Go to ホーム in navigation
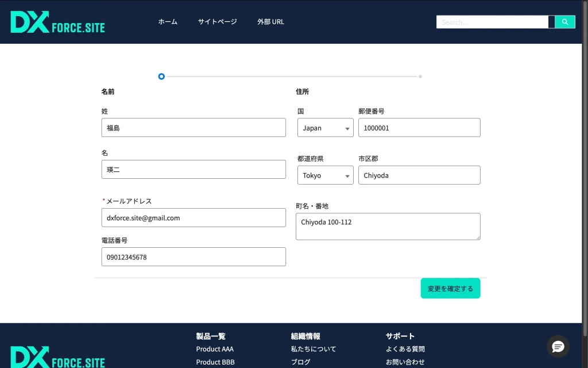 [168, 22]
